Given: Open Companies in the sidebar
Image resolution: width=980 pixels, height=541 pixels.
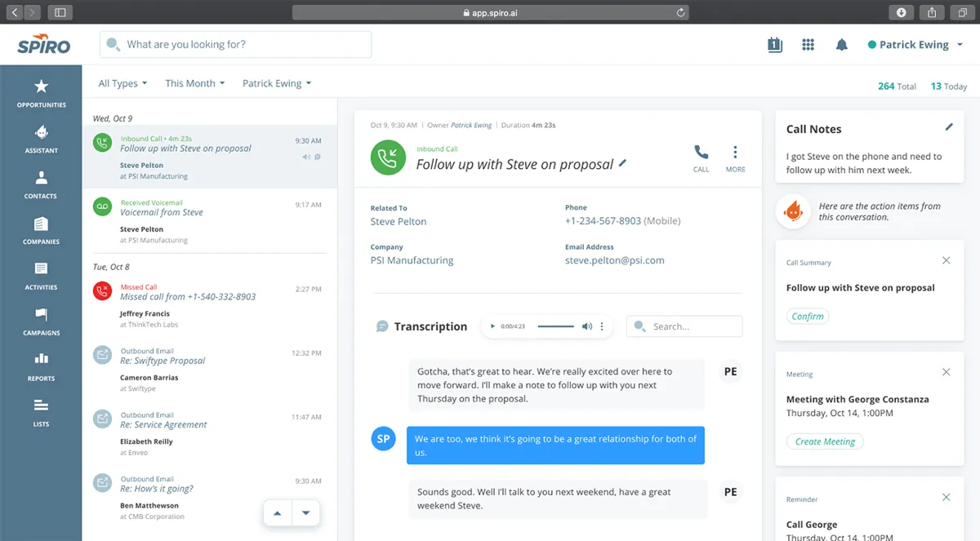Looking at the screenshot, I should pos(41,231).
